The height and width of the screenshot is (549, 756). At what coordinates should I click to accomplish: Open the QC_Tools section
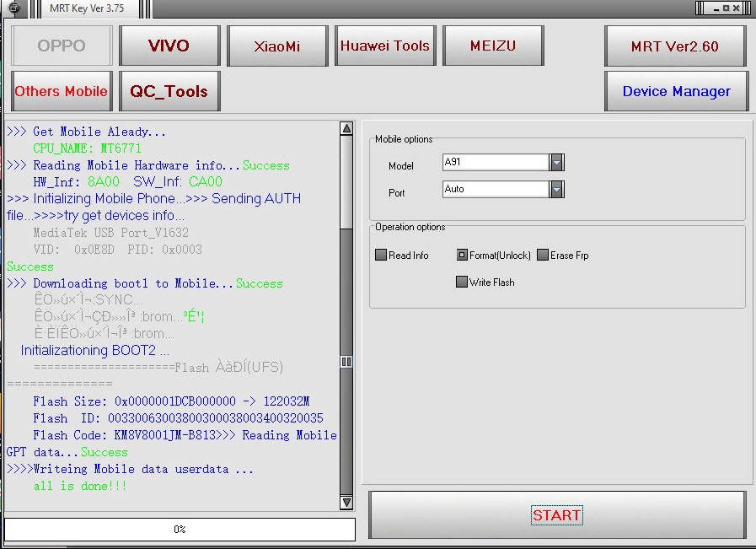pos(169,91)
